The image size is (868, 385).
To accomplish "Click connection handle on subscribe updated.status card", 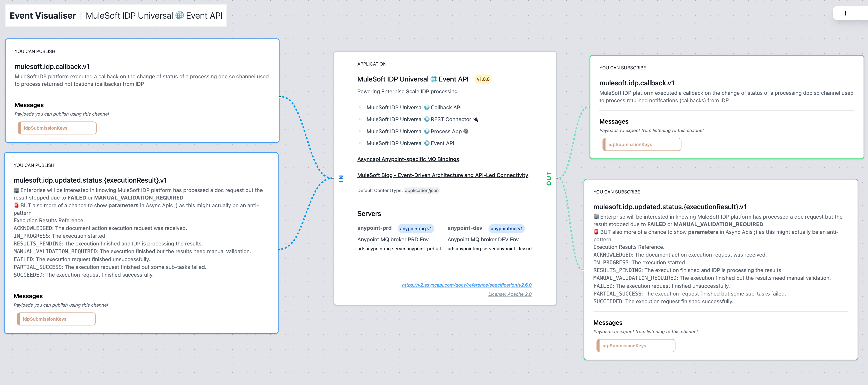I will (x=583, y=270).
